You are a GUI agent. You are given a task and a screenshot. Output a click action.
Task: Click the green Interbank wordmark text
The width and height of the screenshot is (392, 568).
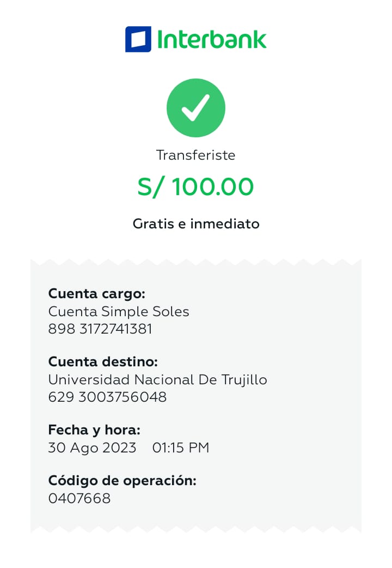(x=212, y=39)
